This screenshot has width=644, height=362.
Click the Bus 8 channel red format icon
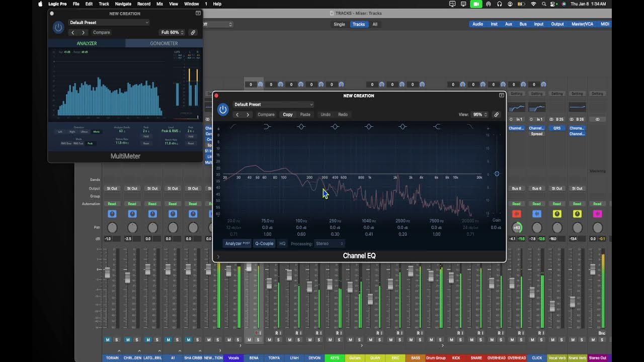tap(517, 214)
